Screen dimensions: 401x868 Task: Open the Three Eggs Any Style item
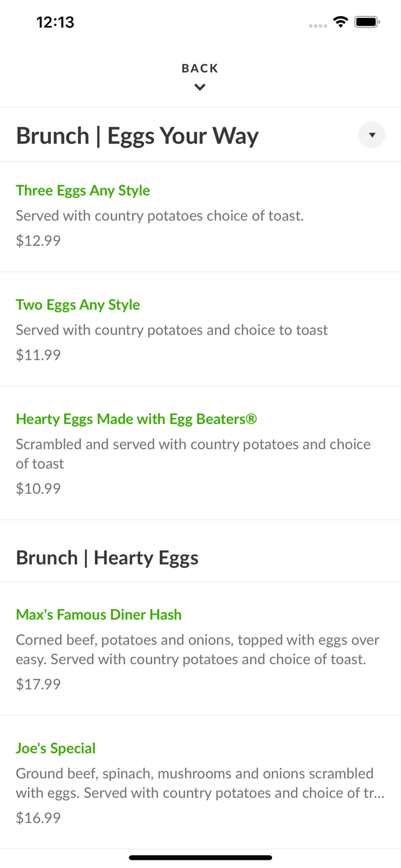(x=83, y=190)
